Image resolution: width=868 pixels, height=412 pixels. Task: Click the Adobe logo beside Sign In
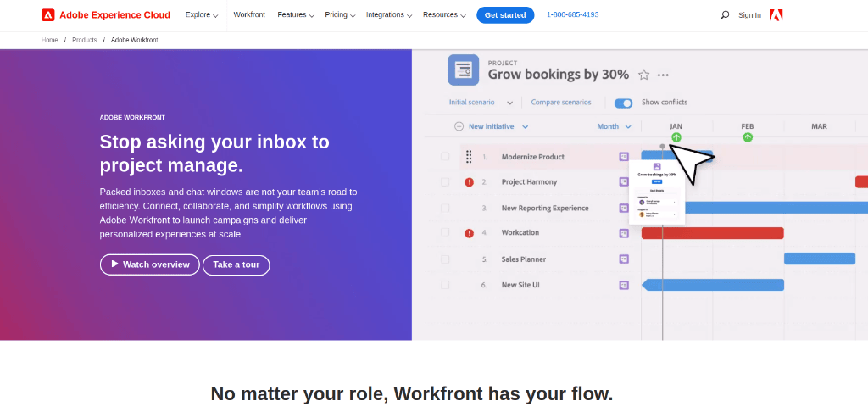pos(776,15)
